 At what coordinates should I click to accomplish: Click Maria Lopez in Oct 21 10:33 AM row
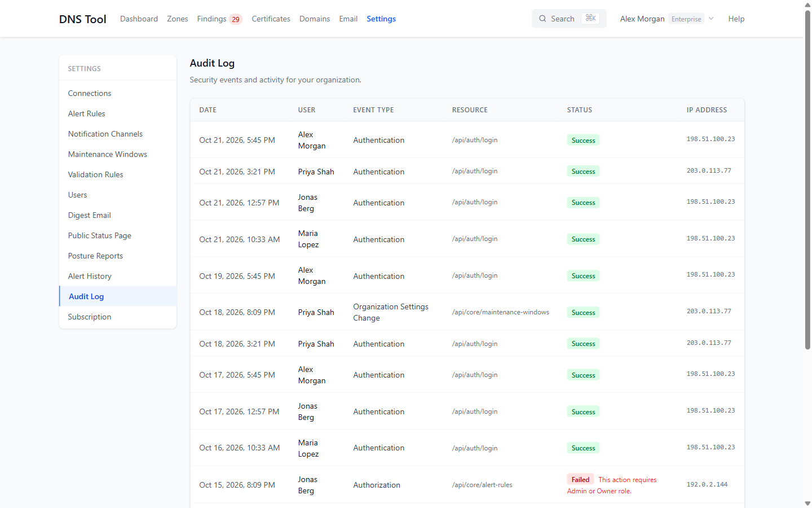(308, 239)
